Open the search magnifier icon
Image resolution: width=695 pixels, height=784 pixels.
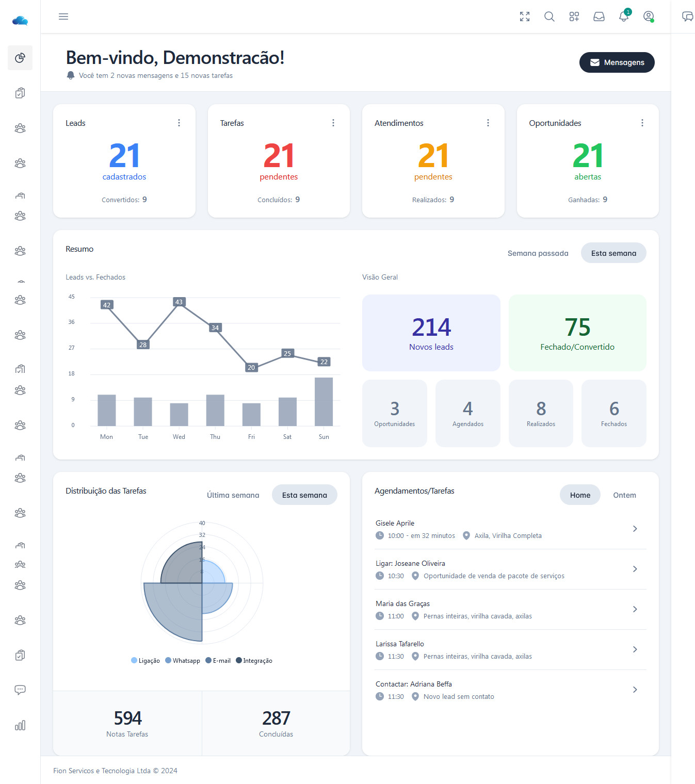point(549,17)
